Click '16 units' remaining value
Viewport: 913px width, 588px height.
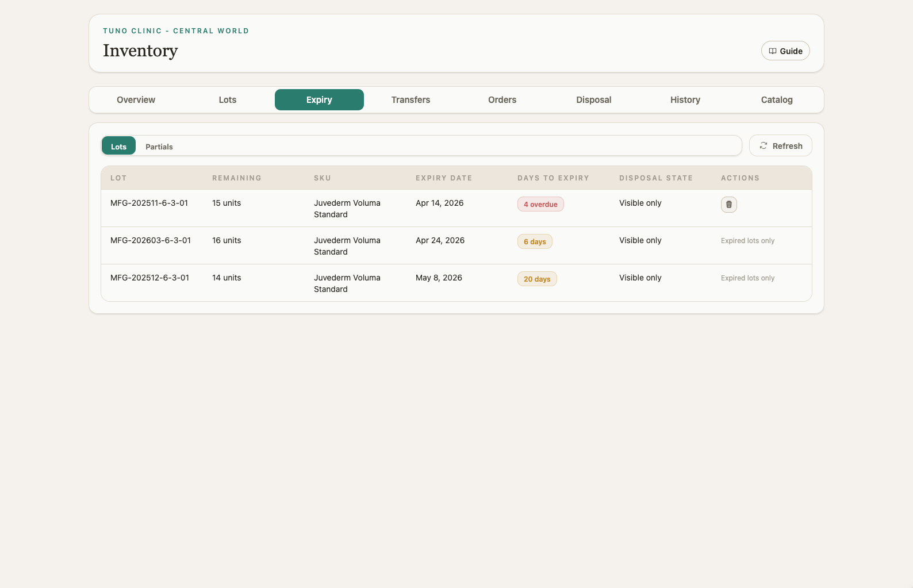(x=227, y=240)
